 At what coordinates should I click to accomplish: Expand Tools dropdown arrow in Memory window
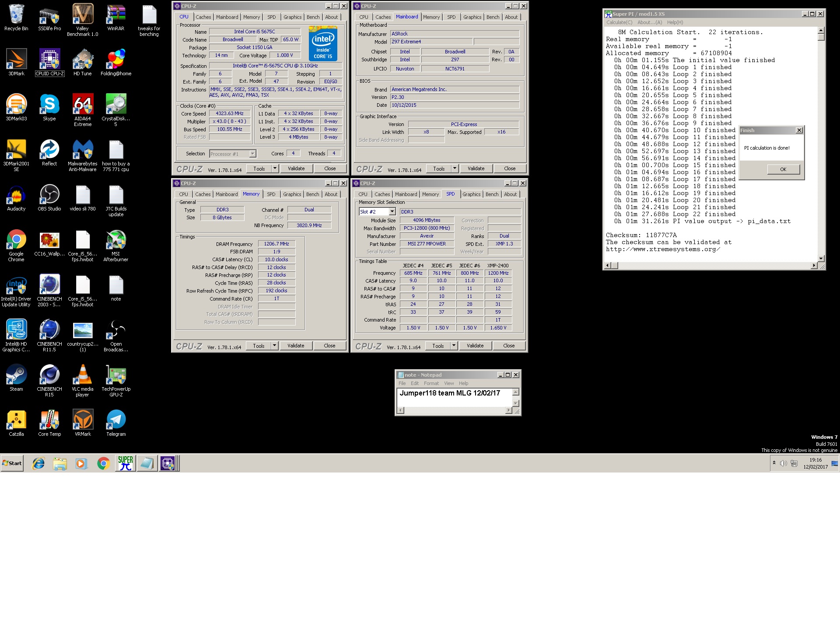tap(275, 346)
